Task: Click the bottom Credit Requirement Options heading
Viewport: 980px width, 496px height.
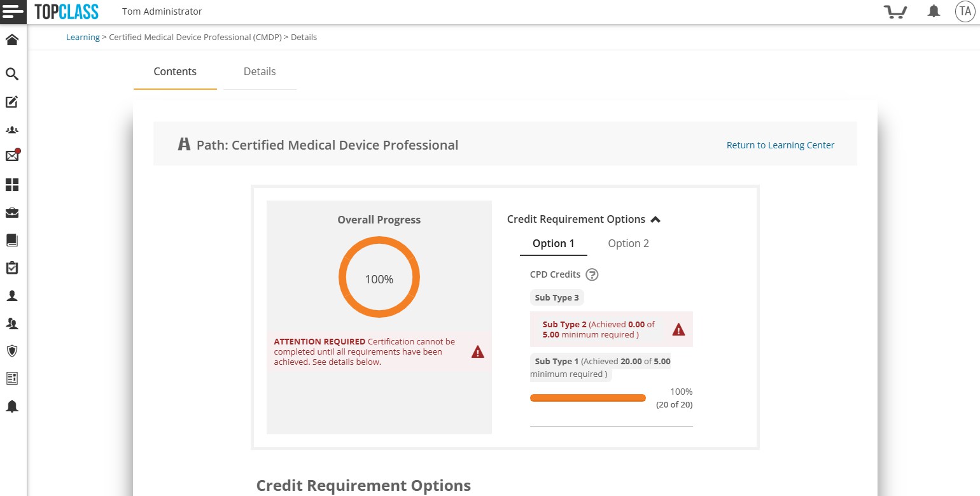Action: pyautogui.click(x=363, y=486)
